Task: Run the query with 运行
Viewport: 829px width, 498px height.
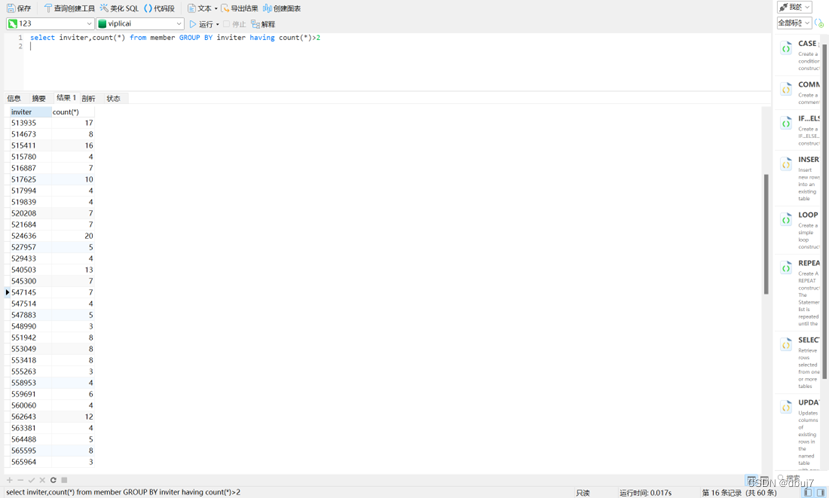Action: 201,24
